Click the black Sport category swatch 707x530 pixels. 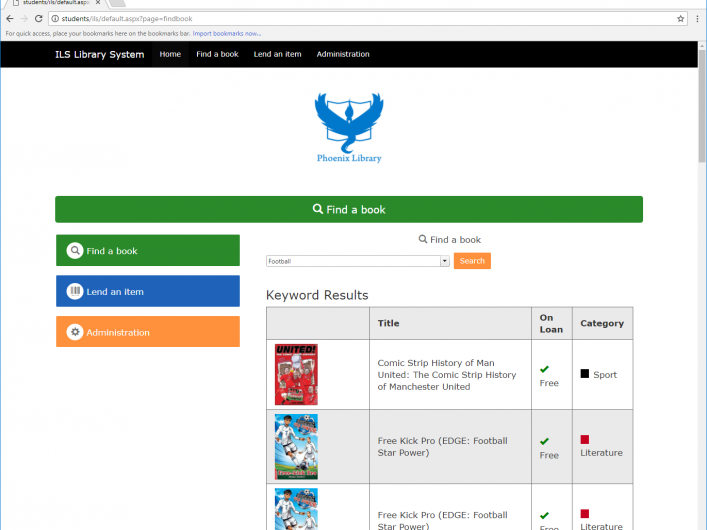[x=585, y=373]
